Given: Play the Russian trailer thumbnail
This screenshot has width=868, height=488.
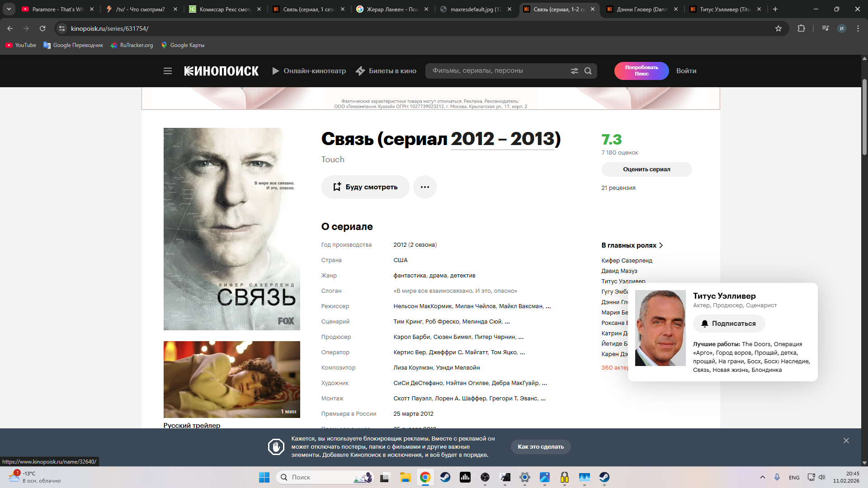Looking at the screenshot, I should point(231,379).
